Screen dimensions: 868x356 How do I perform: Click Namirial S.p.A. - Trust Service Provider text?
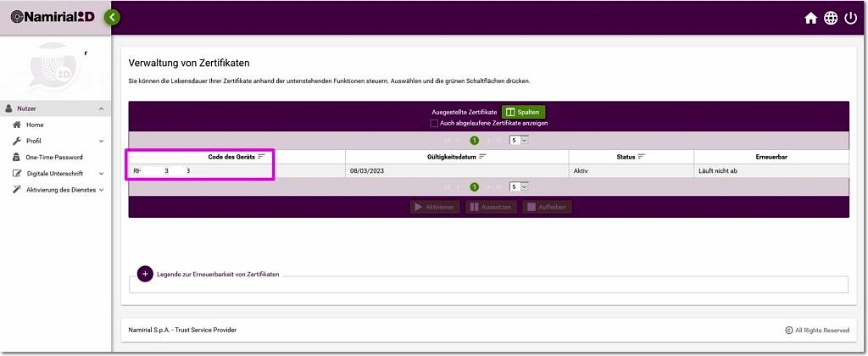183,330
